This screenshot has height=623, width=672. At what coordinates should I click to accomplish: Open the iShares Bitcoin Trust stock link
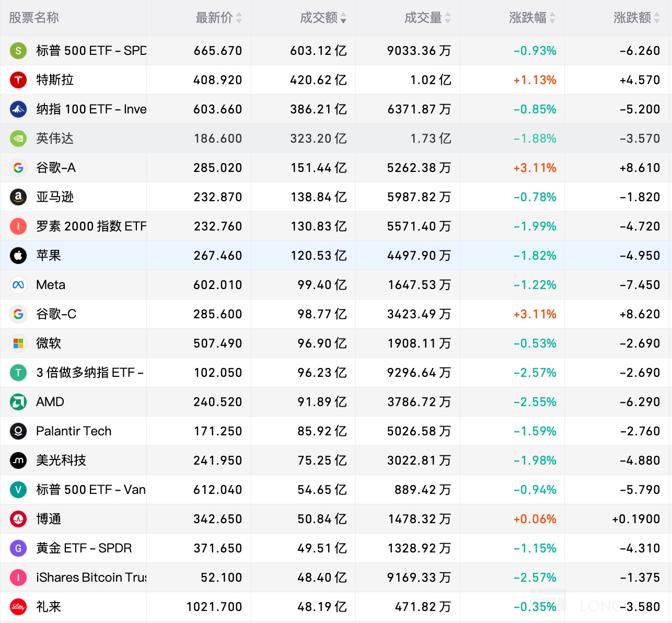tap(91, 578)
